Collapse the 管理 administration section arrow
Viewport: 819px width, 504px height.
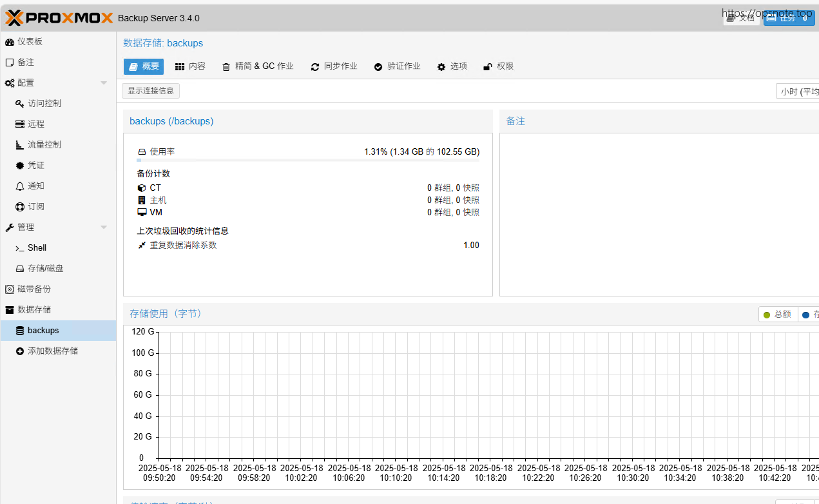click(104, 228)
